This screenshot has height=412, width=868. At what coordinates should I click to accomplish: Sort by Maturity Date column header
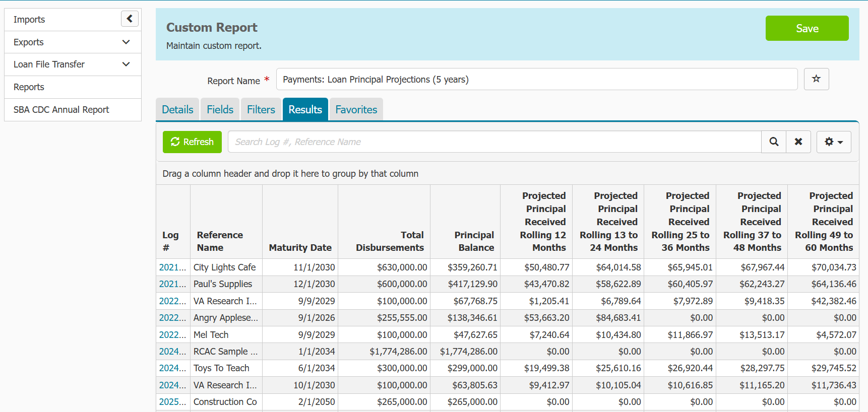300,222
